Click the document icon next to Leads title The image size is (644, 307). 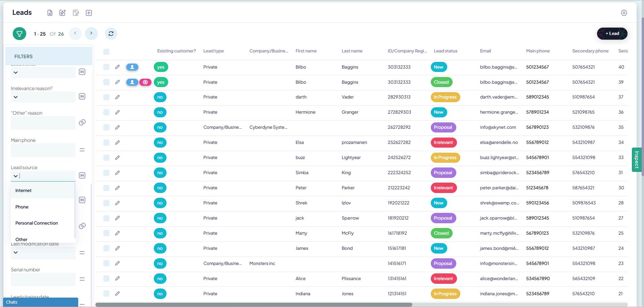[x=50, y=13]
